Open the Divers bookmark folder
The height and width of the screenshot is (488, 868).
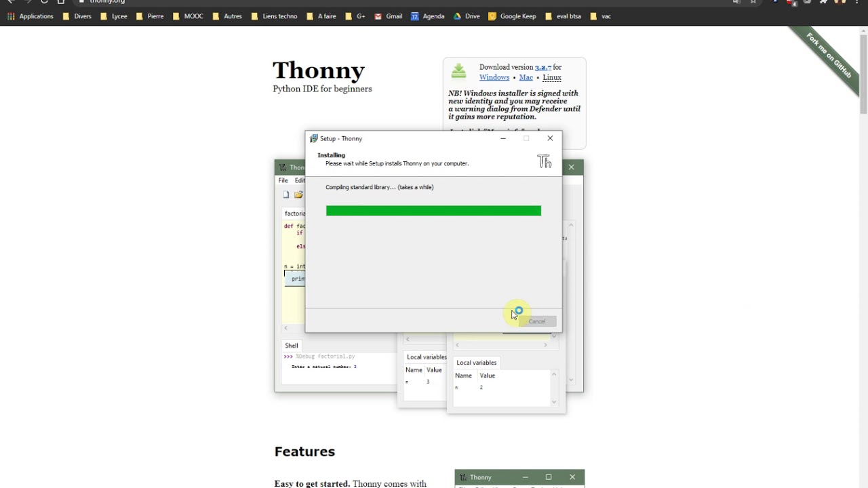[x=77, y=16]
